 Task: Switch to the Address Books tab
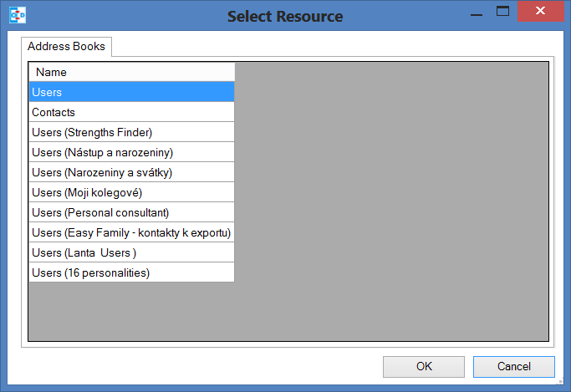66,47
